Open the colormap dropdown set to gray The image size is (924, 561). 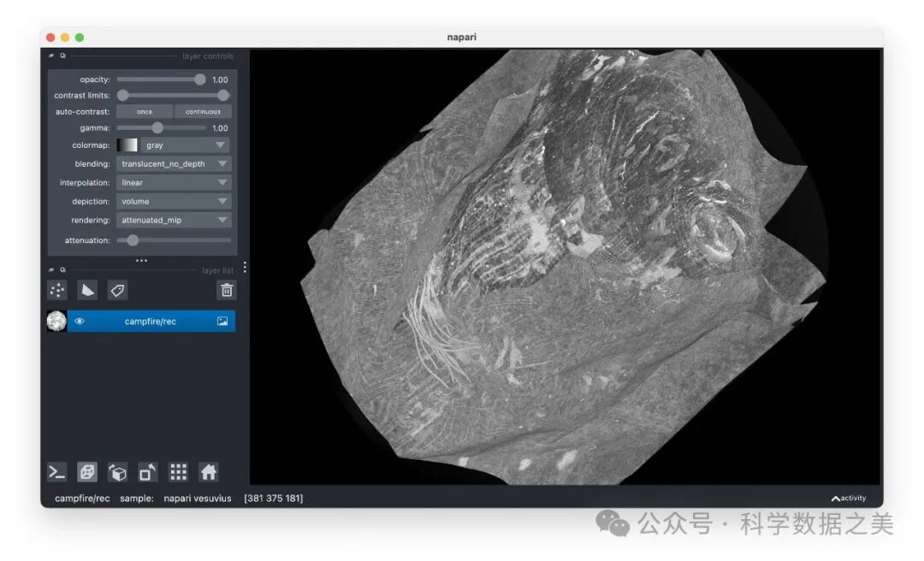coord(186,145)
